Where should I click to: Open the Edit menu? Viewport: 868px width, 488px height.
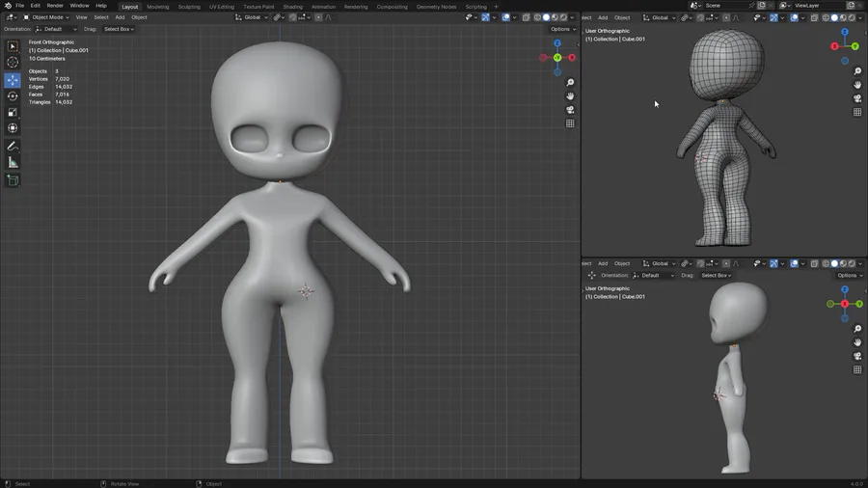[x=35, y=6]
